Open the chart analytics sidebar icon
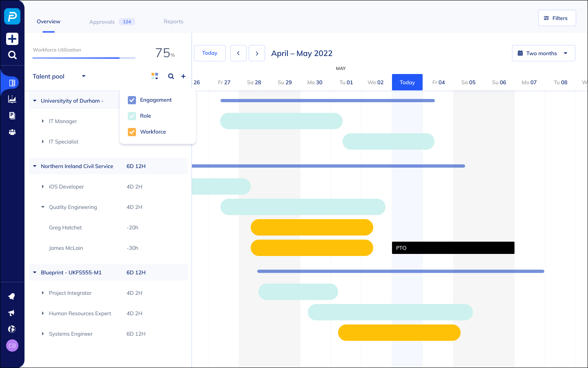588x368 pixels. click(x=12, y=99)
